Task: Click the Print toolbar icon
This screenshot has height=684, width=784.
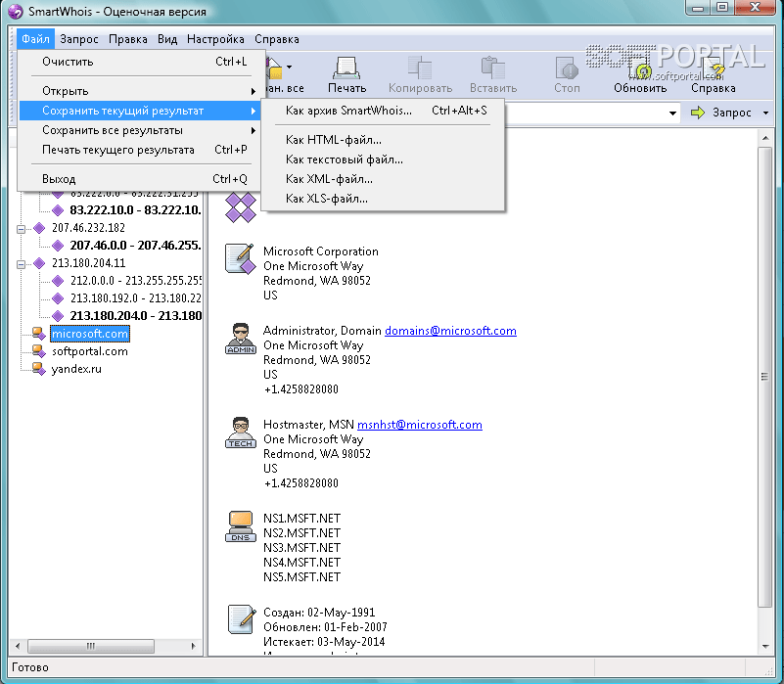Action: [346, 68]
